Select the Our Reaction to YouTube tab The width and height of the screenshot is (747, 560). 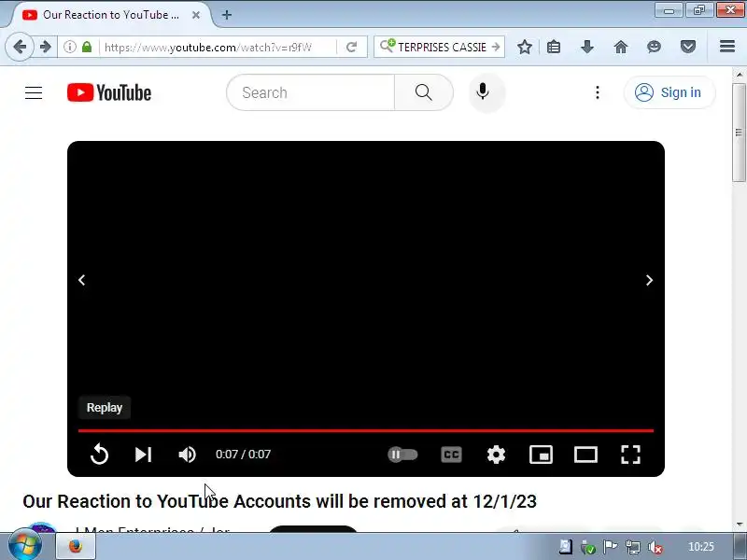point(110,15)
